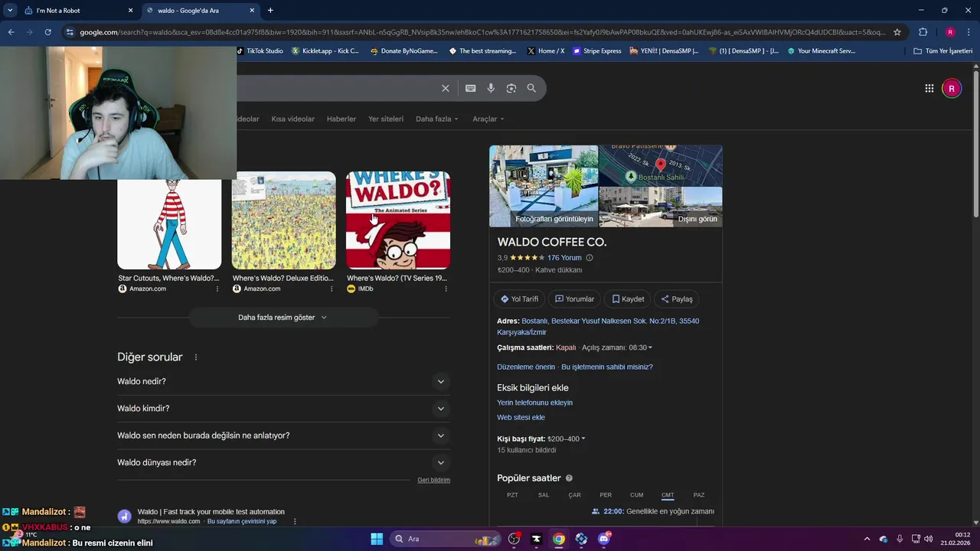980x551 pixels.
Task: Open the TikTok Studio bookmark
Action: [260, 51]
